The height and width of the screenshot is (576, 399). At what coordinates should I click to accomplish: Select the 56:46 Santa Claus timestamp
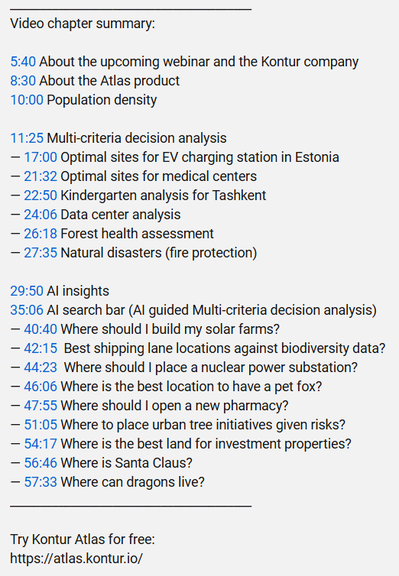coord(40,463)
